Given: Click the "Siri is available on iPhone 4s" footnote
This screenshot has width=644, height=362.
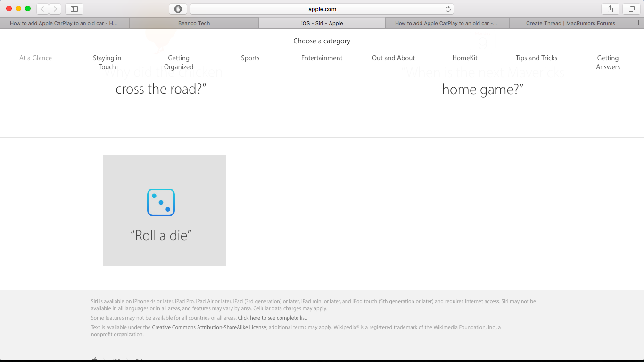Looking at the screenshot, I should (x=314, y=304).
